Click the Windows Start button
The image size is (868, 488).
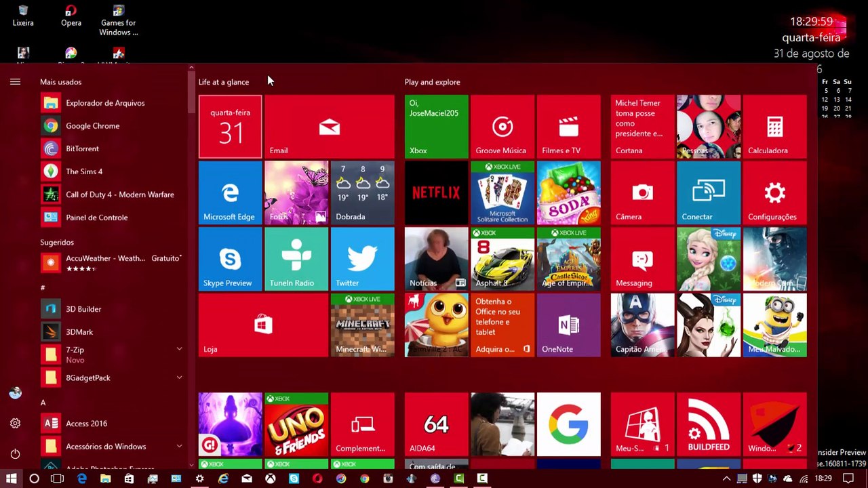11,479
